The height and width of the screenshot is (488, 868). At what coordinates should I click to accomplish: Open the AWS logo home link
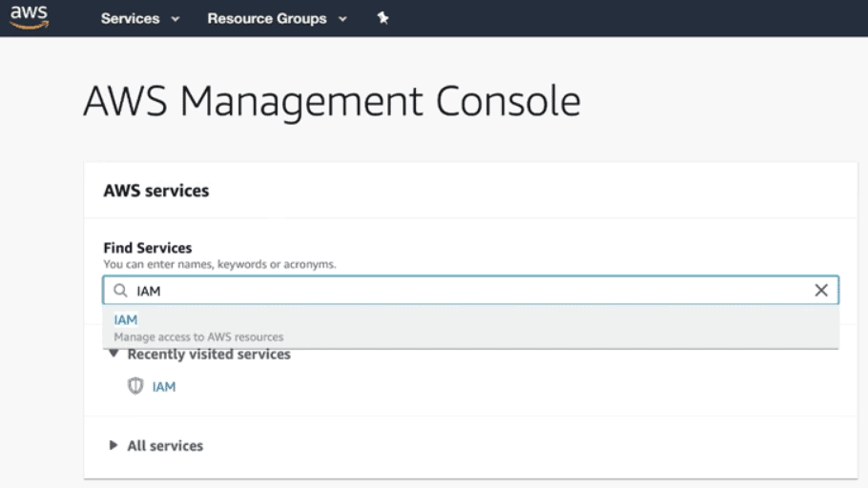pos(30,17)
